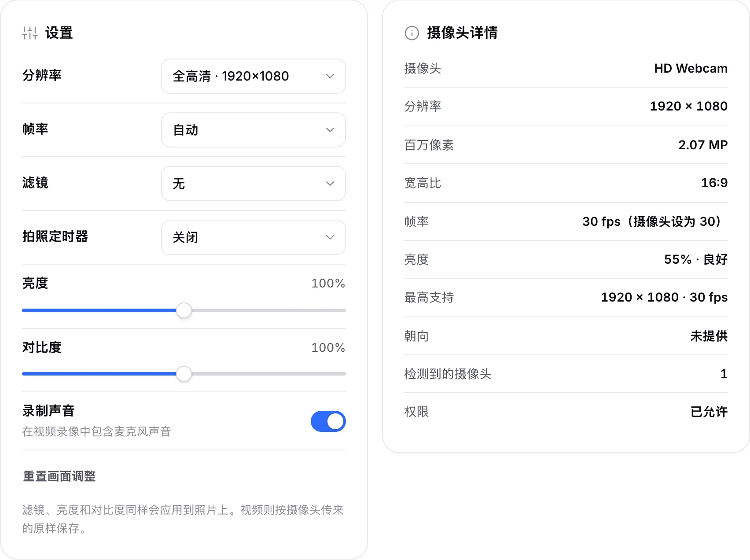The image size is (750, 560).
Task: Click the 亮度 brightness slider handle
Action: (x=184, y=310)
